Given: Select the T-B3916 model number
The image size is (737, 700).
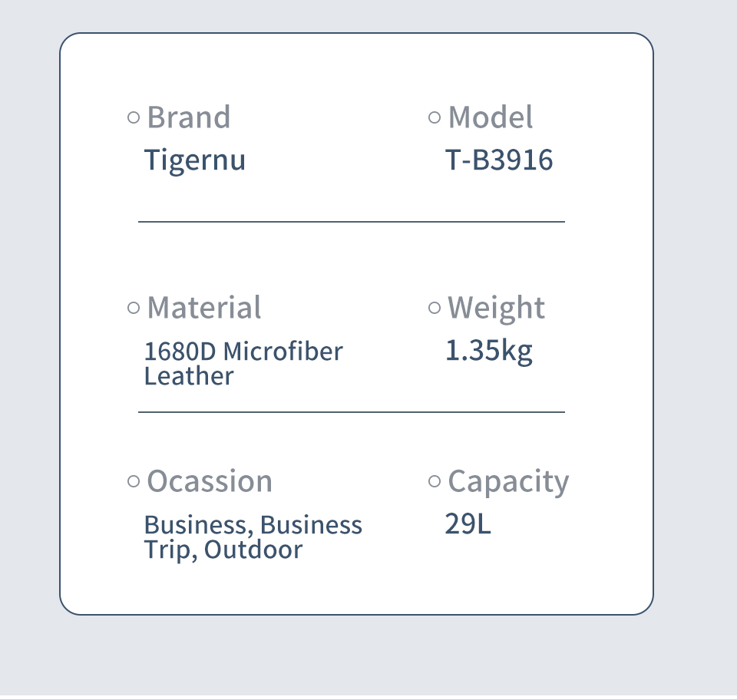Looking at the screenshot, I should 499,160.
